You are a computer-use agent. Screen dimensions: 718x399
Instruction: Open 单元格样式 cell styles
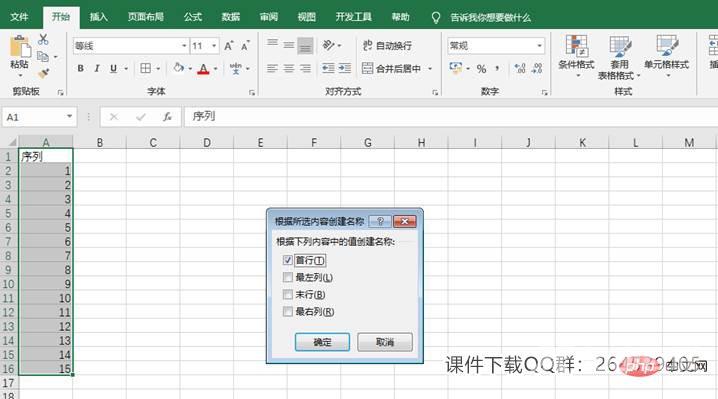(666, 56)
